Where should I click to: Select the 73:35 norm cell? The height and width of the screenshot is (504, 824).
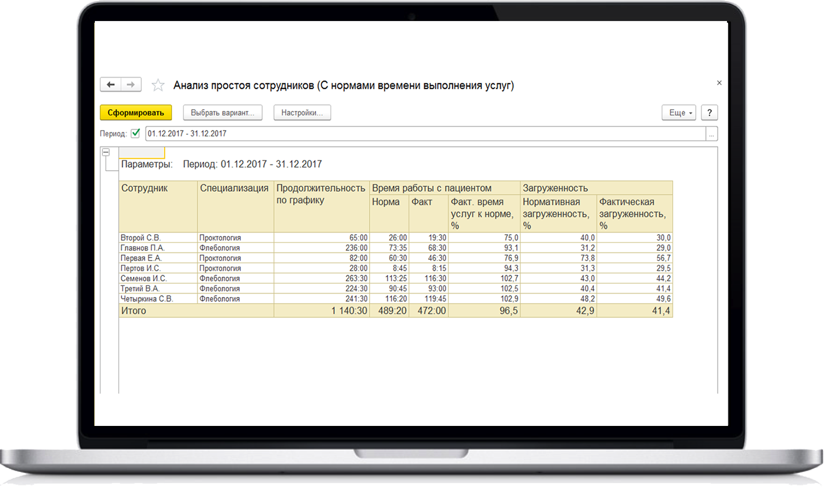389,248
